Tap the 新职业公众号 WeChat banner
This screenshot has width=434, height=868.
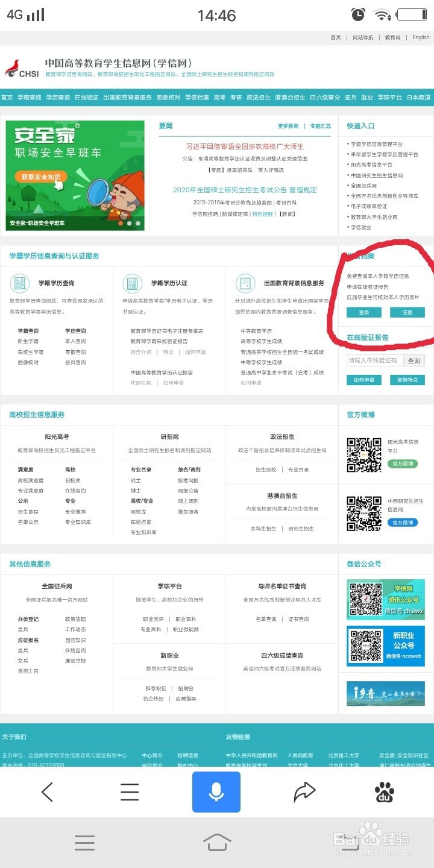[386, 646]
